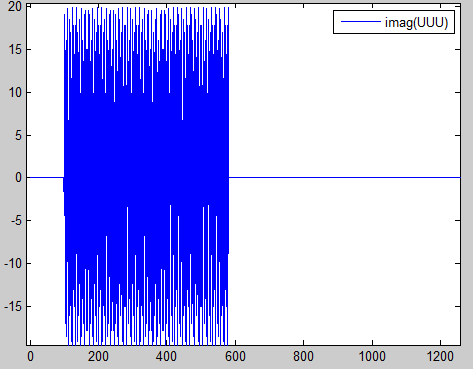Click the x-axis tick label 400

(x=166, y=357)
